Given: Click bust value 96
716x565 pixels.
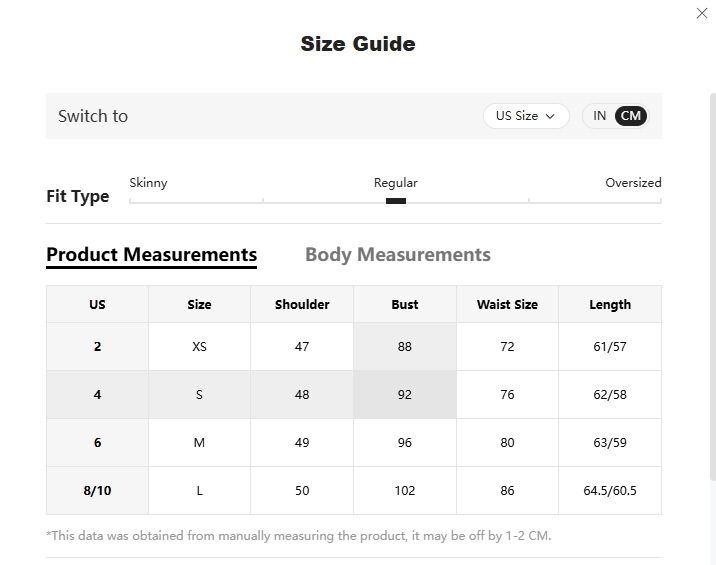Looking at the screenshot, I should point(405,443).
